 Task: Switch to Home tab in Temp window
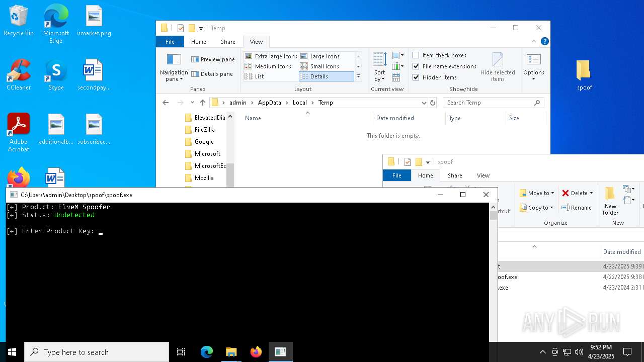tap(199, 42)
